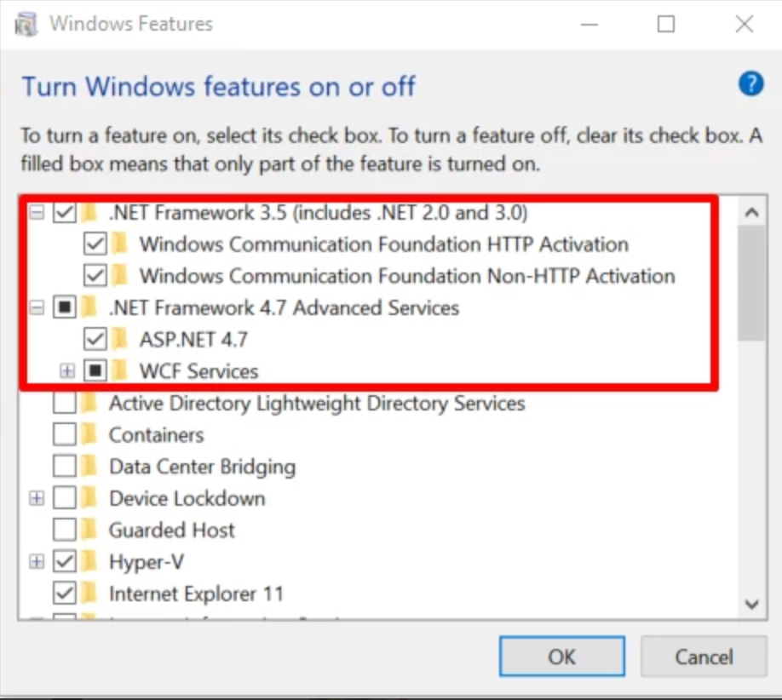Click the blue help question mark icon
The width and height of the screenshot is (782, 700).
(750, 84)
